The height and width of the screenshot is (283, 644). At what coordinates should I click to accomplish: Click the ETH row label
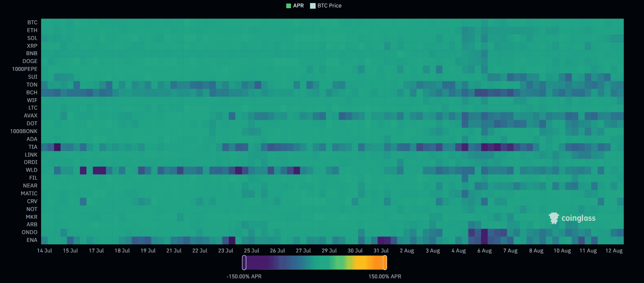[x=32, y=30]
